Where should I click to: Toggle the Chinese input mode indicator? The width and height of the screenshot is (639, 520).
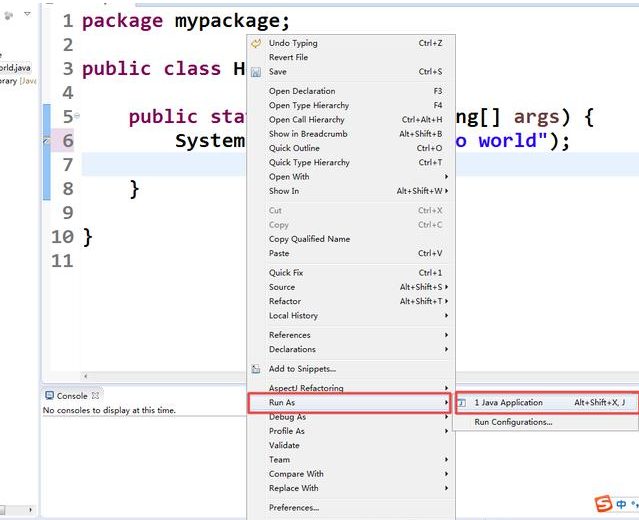pos(621,503)
